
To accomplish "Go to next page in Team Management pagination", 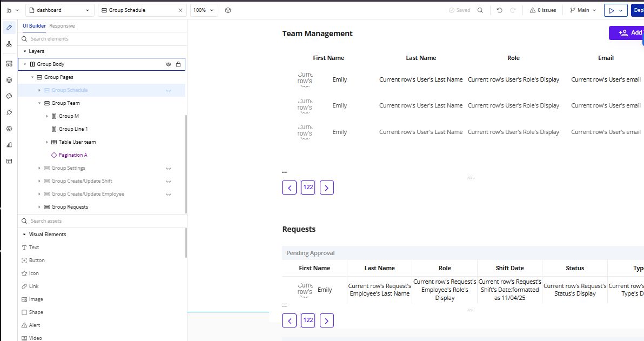I will click(x=326, y=188).
